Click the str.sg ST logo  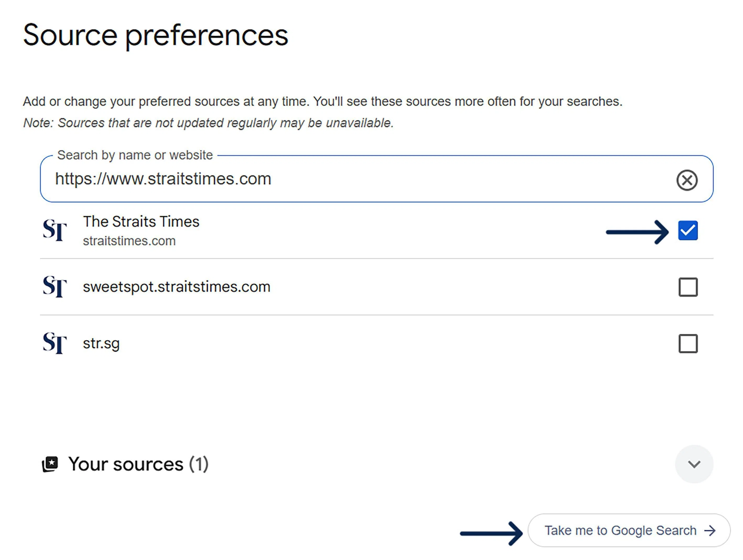(55, 343)
